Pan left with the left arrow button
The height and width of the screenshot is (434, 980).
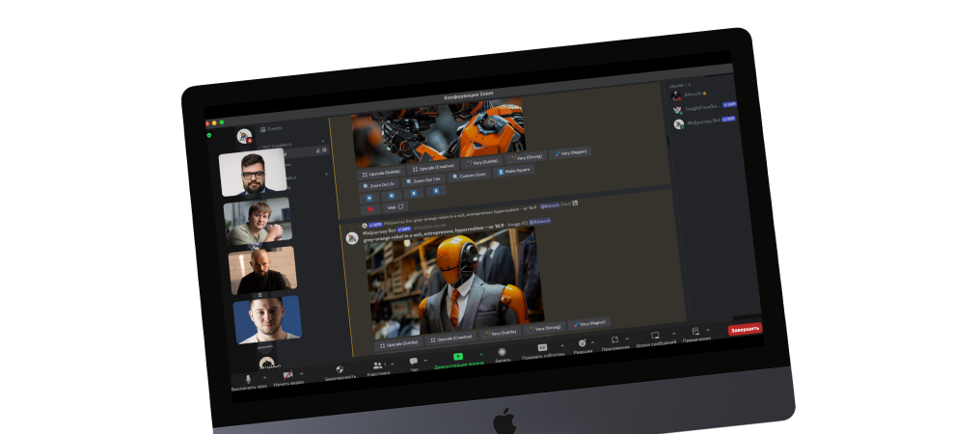coord(368,198)
